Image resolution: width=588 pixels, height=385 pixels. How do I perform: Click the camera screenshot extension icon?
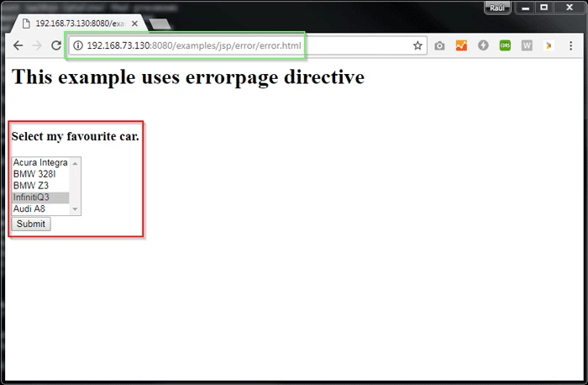pyautogui.click(x=439, y=45)
